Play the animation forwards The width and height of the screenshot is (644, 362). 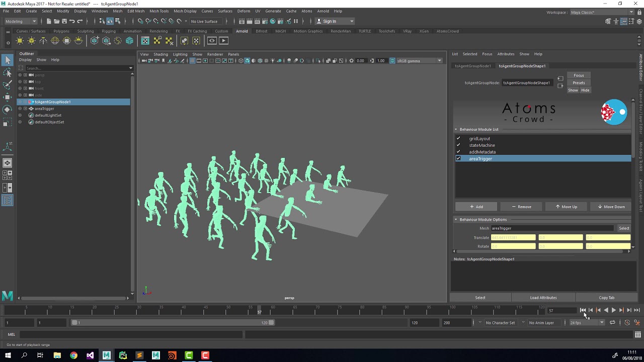tap(613, 310)
